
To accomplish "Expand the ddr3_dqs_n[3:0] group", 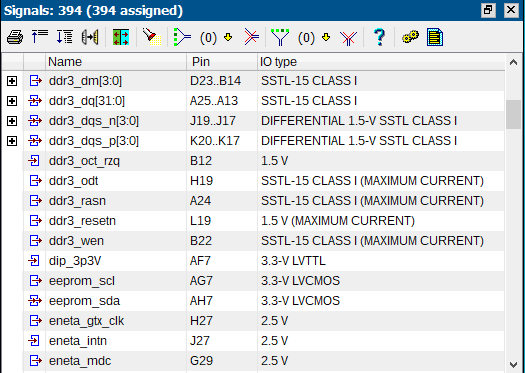I will 12,121.
